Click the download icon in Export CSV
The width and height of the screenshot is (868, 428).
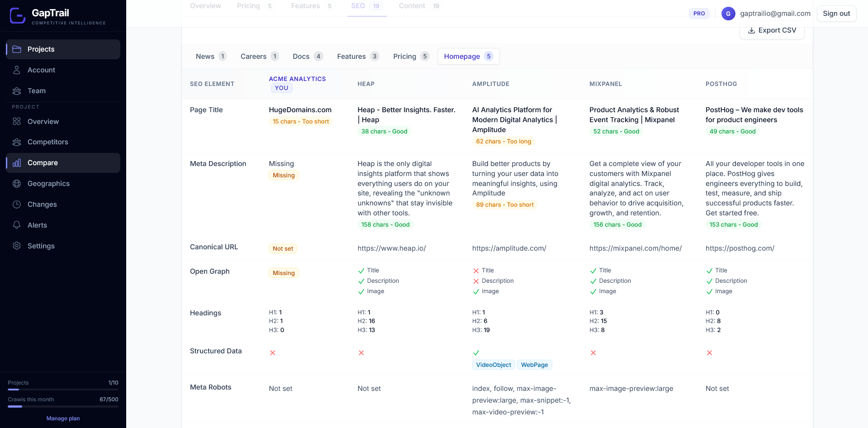pos(751,30)
